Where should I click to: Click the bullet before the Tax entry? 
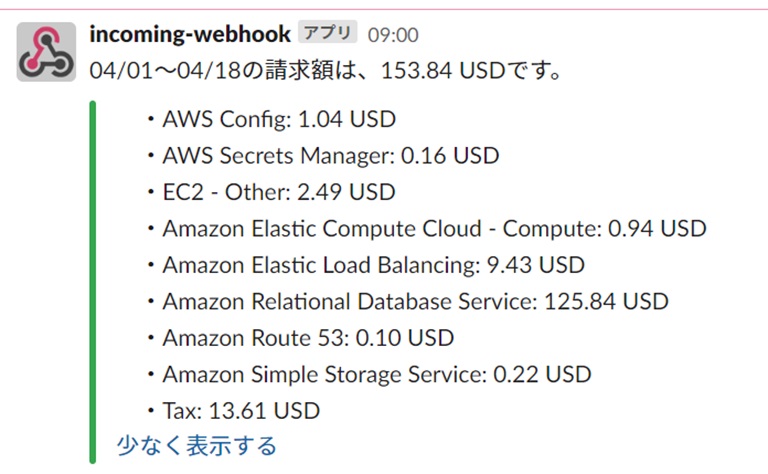pos(151,411)
